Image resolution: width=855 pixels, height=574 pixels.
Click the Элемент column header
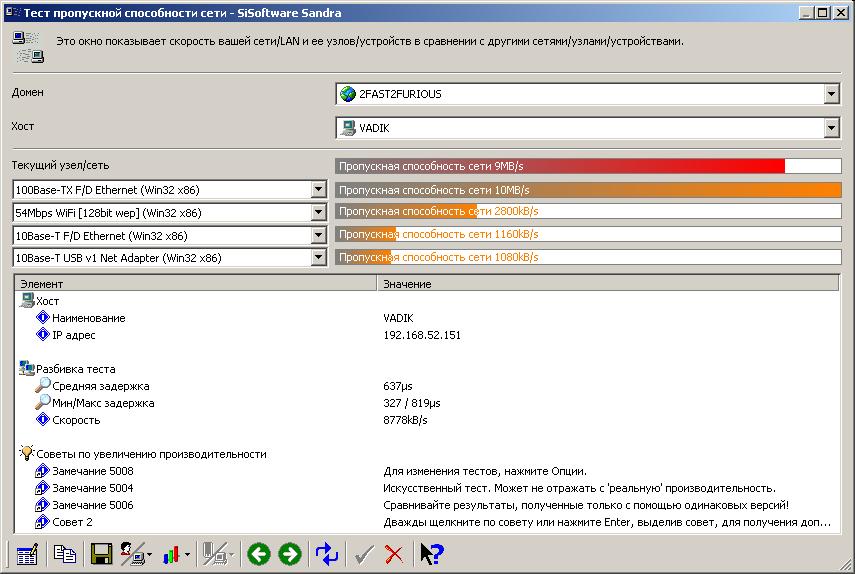click(196, 284)
